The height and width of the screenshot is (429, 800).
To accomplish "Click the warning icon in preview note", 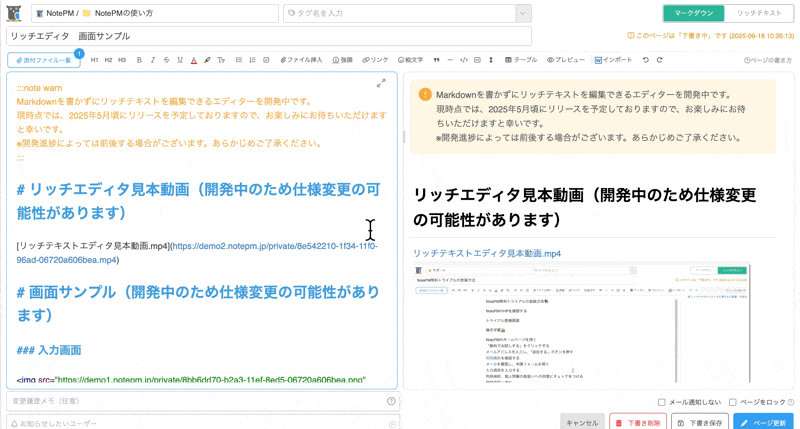I will (x=424, y=94).
